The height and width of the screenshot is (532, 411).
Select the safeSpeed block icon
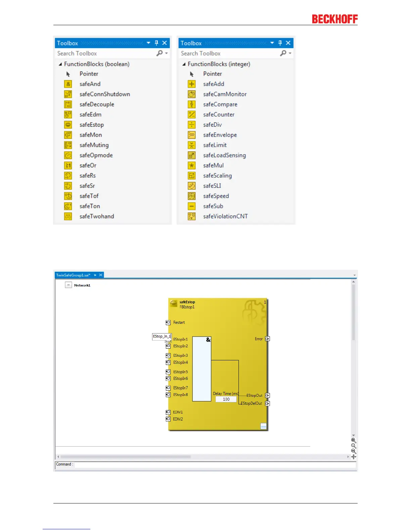(x=192, y=196)
